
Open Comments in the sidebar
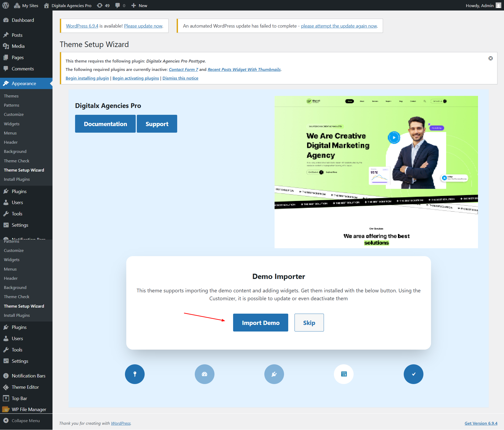[26, 69]
